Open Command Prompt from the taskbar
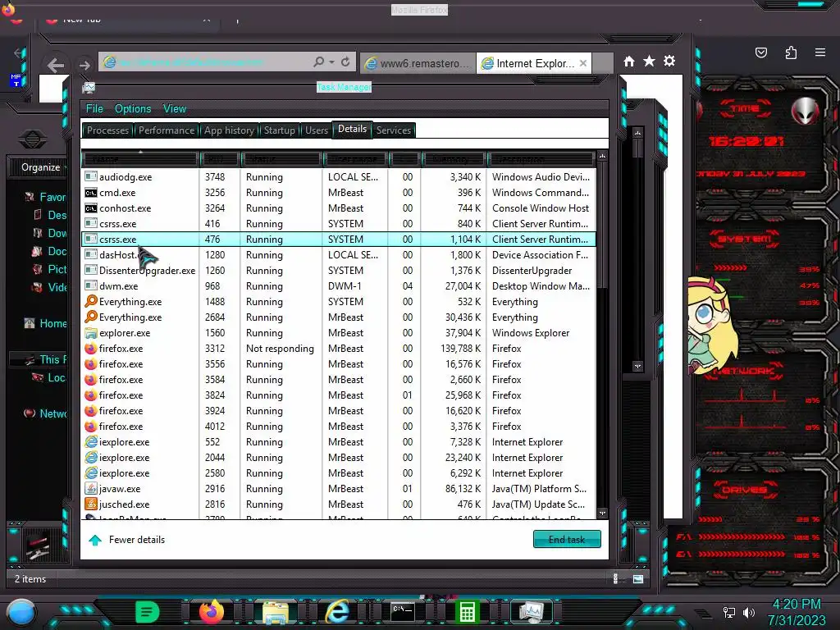Image resolution: width=840 pixels, height=630 pixels. (x=402, y=612)
